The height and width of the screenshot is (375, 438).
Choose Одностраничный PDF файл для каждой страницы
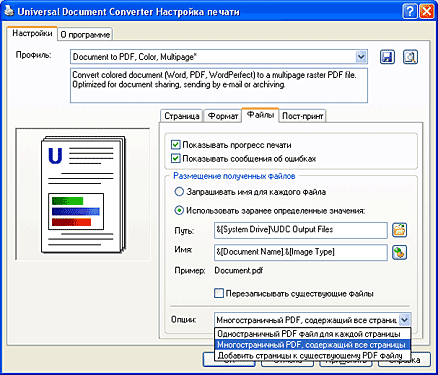coord(313,334)
